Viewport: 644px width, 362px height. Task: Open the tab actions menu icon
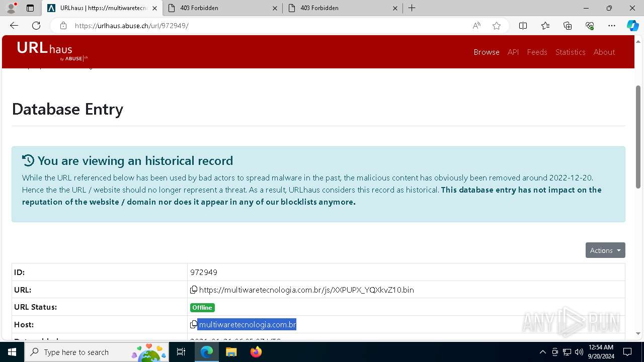tap(30, 8)
